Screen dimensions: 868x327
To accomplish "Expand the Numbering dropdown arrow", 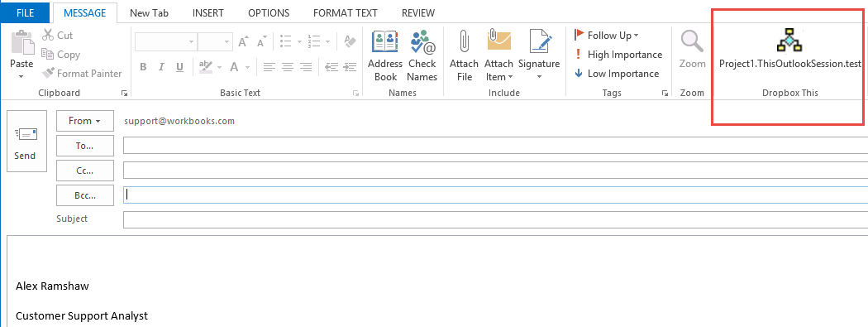I will click(327, 41).
